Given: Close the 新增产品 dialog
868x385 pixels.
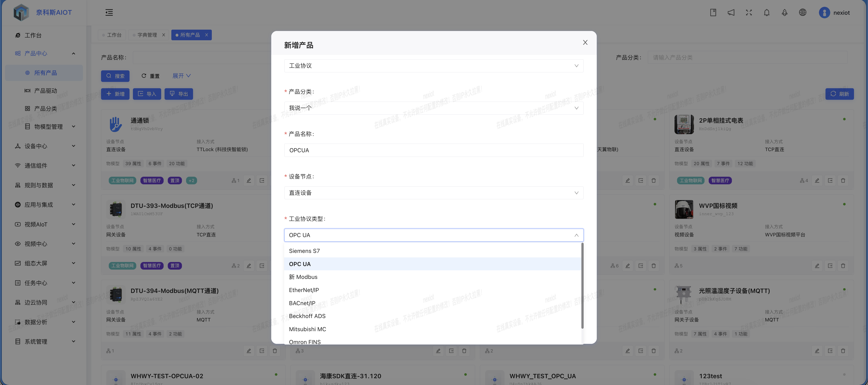Looking at the screenshot, I should (585, 43).
